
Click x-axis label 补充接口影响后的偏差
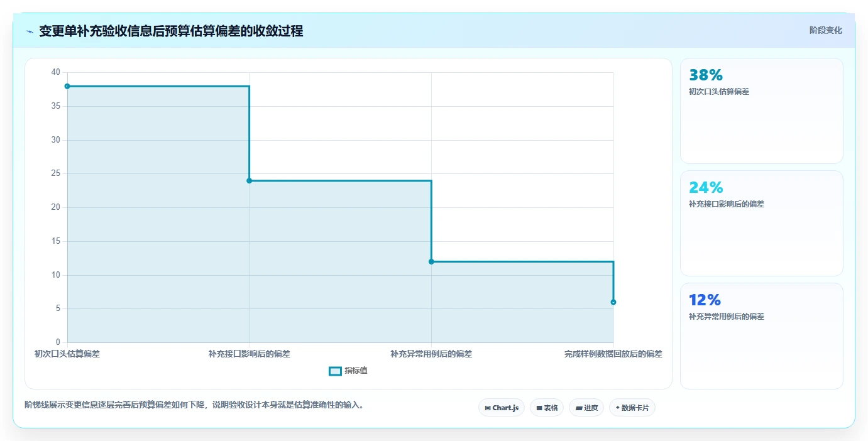[x=249, y=354]
